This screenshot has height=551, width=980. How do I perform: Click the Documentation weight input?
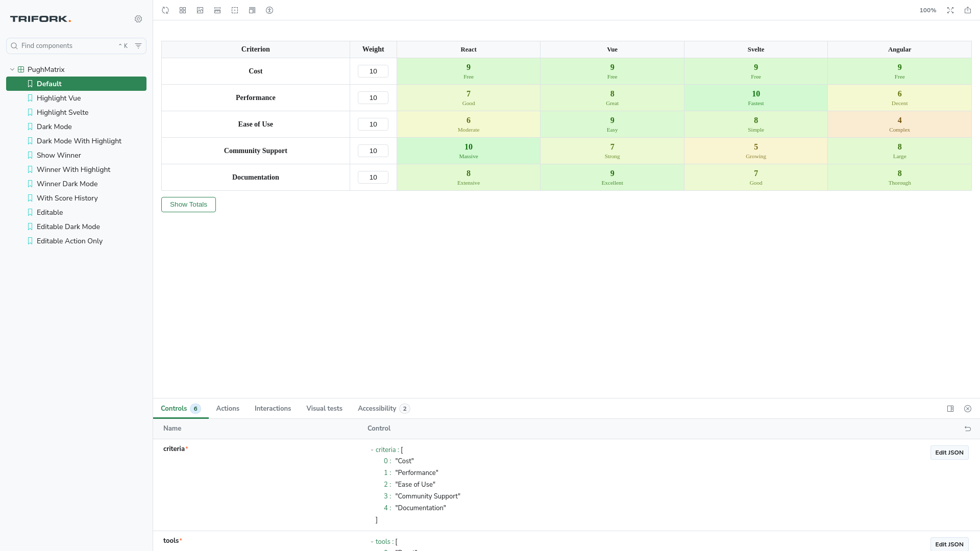point(373,178)
